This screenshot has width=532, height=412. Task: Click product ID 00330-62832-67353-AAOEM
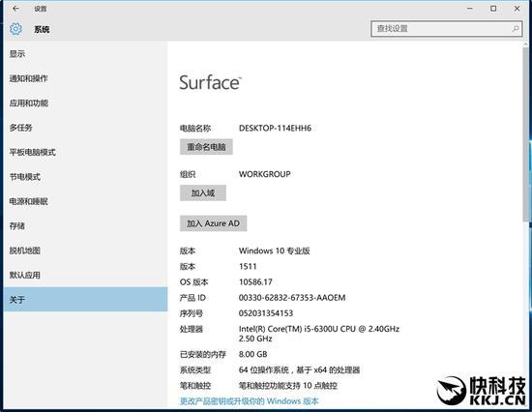292,298
